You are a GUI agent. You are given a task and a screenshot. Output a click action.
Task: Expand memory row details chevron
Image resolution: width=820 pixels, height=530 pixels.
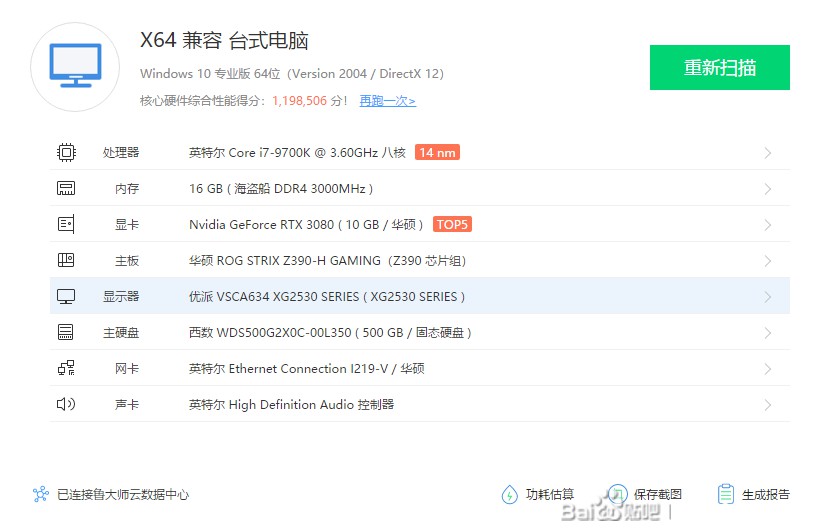click(768, 189)
